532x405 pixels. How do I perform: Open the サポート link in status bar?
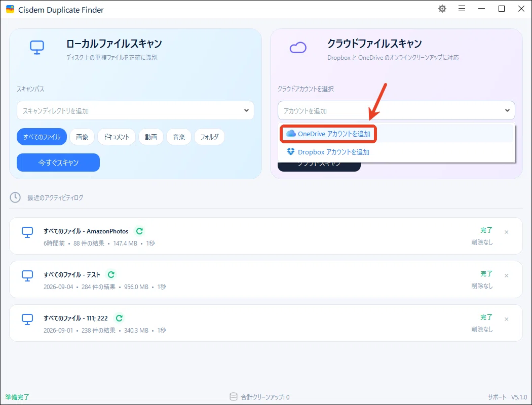click(497, 397)
